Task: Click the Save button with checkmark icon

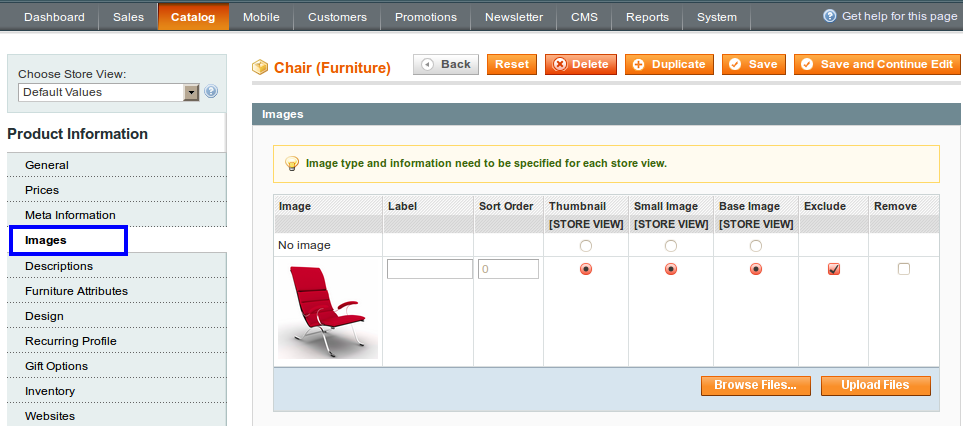Action: tap(754, 64)
